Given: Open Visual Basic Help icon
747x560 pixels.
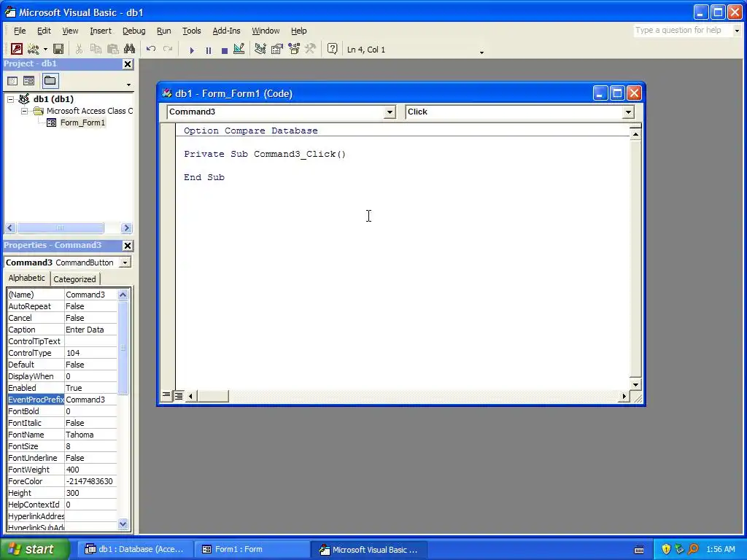Looking at the screenshot, I should (332, 49).
